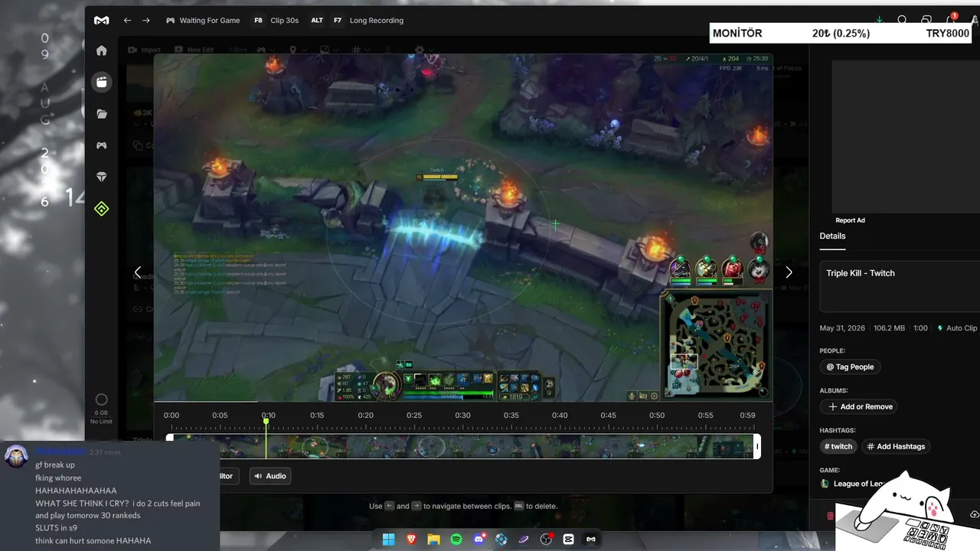Open the overlapping windows icon in header
This screenshot has width=980, height=551.
926,20
